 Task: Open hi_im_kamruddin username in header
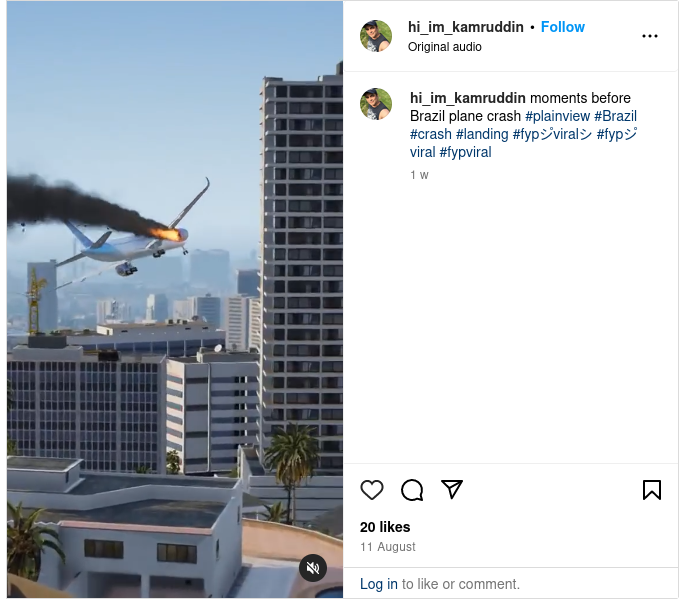click(465, 27)
